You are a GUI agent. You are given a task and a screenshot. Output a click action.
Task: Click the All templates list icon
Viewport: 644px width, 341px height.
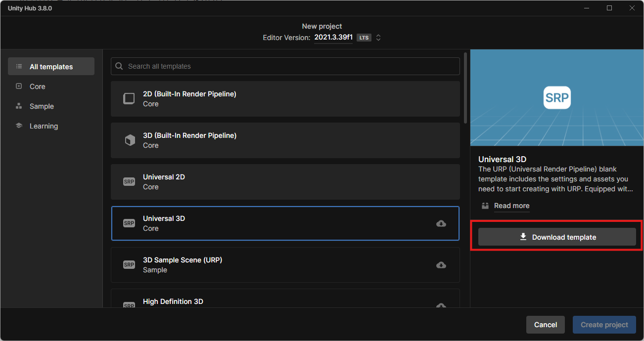[19, 66]
